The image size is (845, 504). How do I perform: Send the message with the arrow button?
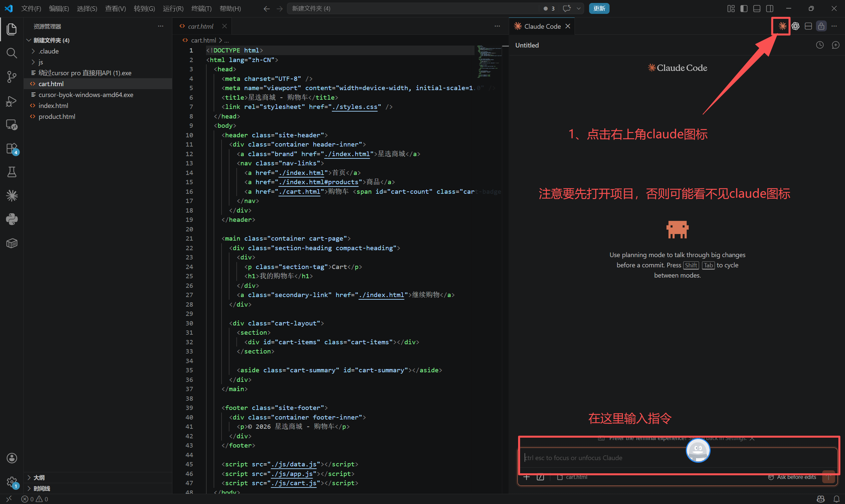(x=828, y=477)
